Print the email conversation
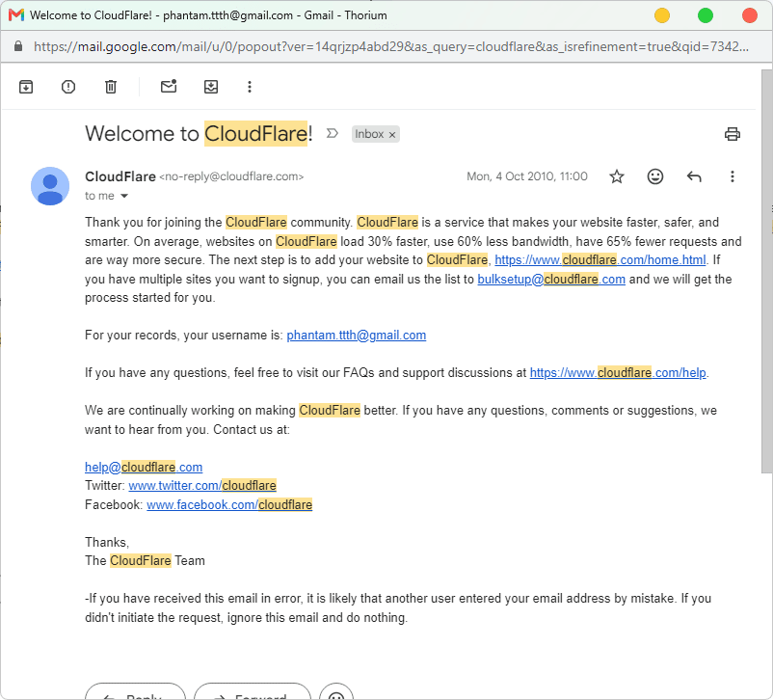The width and height of the screenshot is (773, 700). point(733,134)
